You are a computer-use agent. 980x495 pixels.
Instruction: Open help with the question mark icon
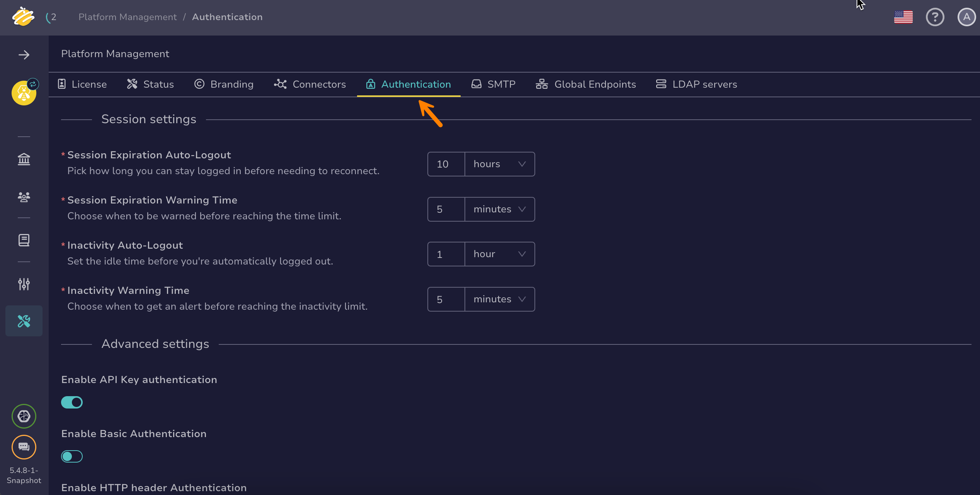click(x=935, y=17)
